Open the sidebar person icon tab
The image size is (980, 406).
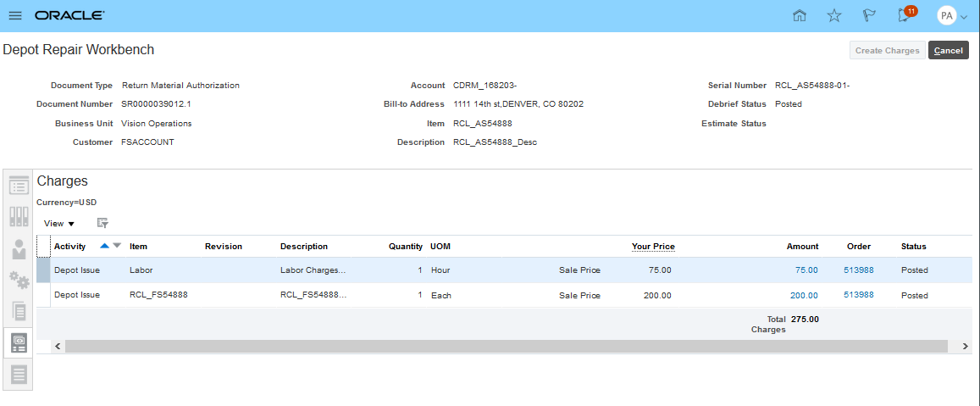point(19,248)
